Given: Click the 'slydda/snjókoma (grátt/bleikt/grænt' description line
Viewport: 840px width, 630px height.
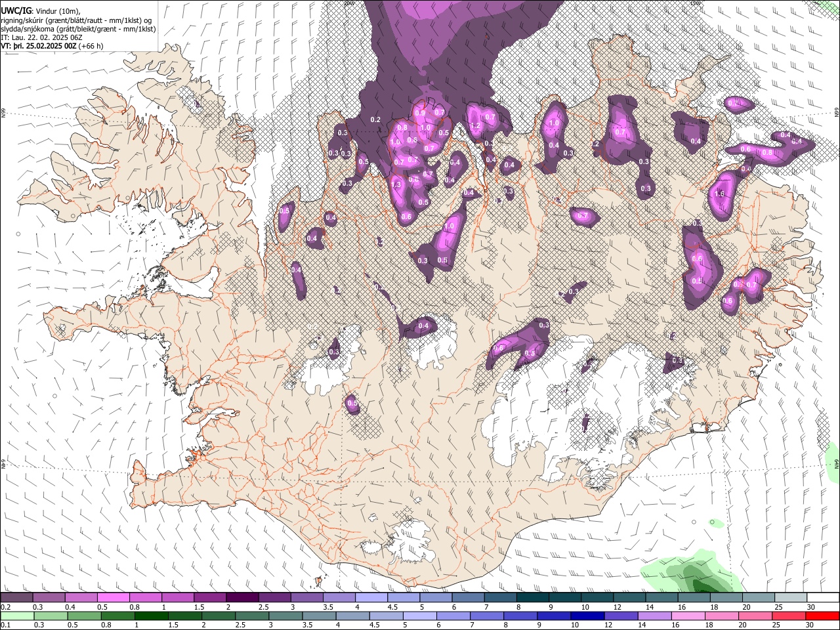Looking at the screenshot, I should [x=78, y=29].
